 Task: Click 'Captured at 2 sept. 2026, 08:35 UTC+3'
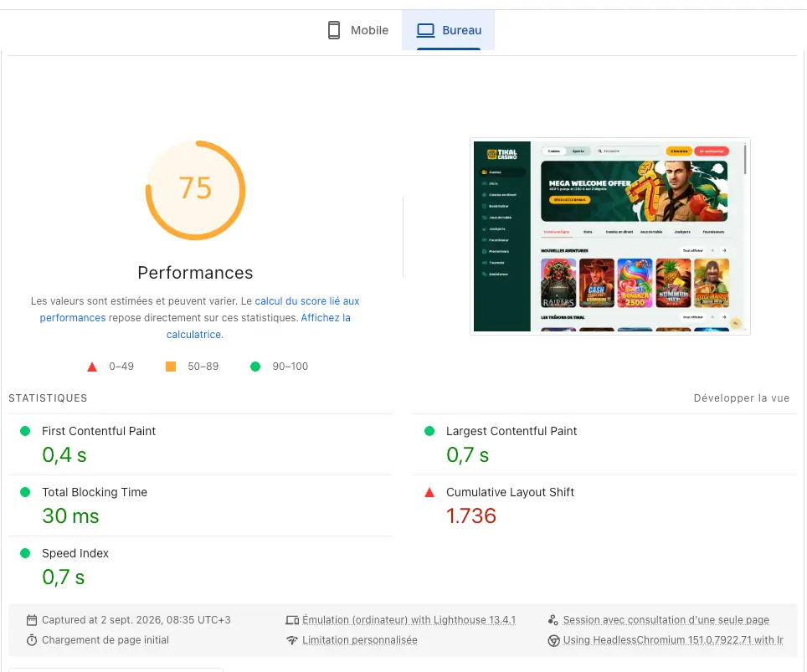click(x=136, y=620)
